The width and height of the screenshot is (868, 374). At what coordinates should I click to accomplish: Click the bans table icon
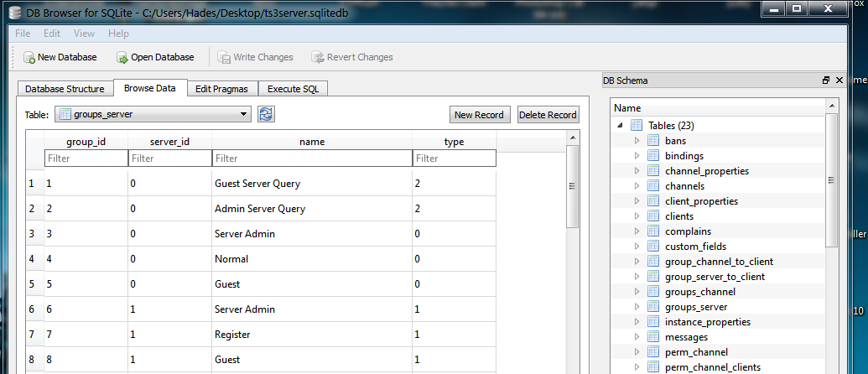coord(654,141)
